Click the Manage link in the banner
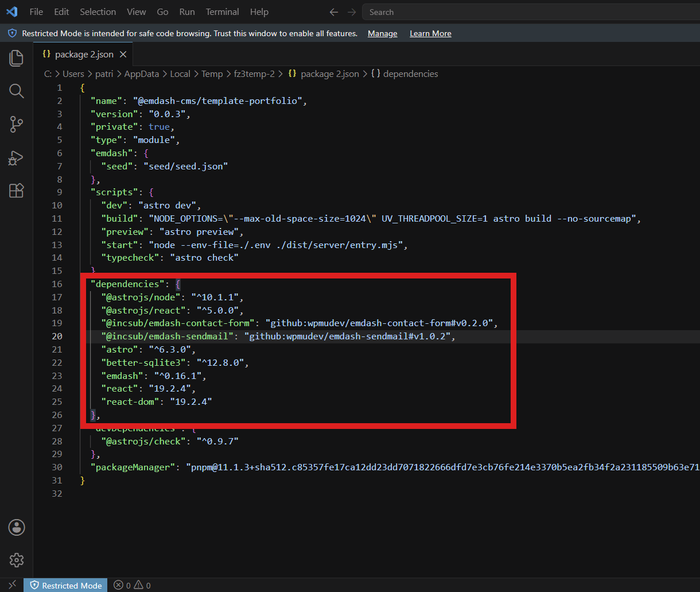The image size is (700, 592). (x=383, y=33)
